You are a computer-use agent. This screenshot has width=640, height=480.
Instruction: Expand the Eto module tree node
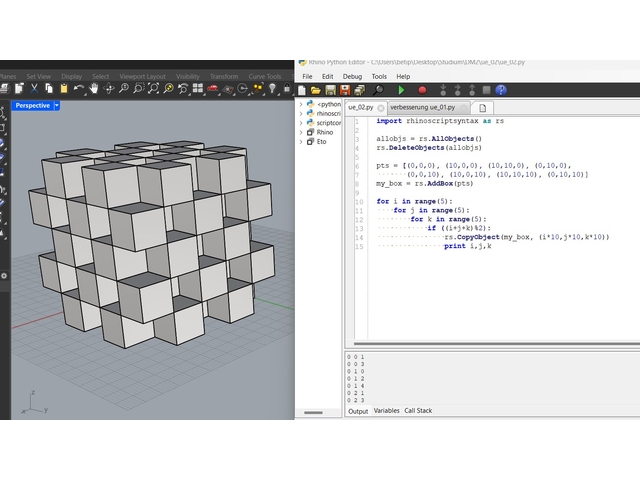pyautogui.click(x=301, y=142)
